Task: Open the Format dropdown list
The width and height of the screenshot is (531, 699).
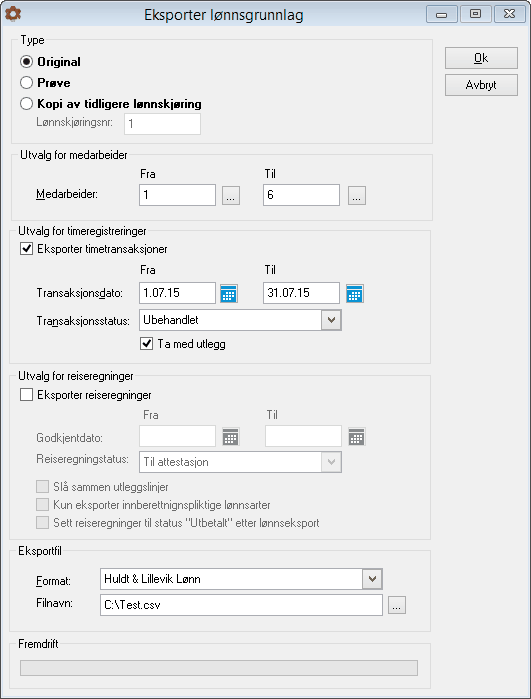Action: click(x=373, y=579)
